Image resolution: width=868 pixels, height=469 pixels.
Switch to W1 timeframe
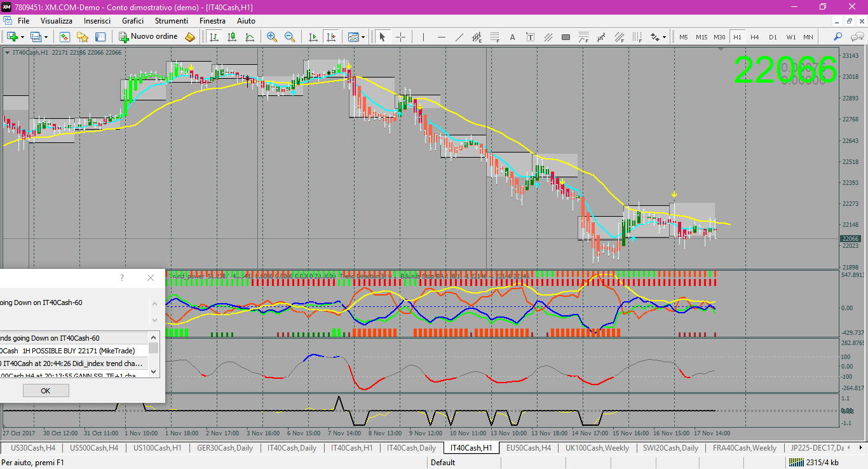pos(790,37)
